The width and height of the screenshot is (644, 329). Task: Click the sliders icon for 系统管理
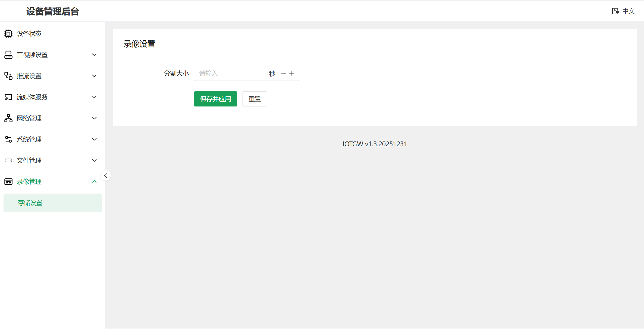point(8,139)
